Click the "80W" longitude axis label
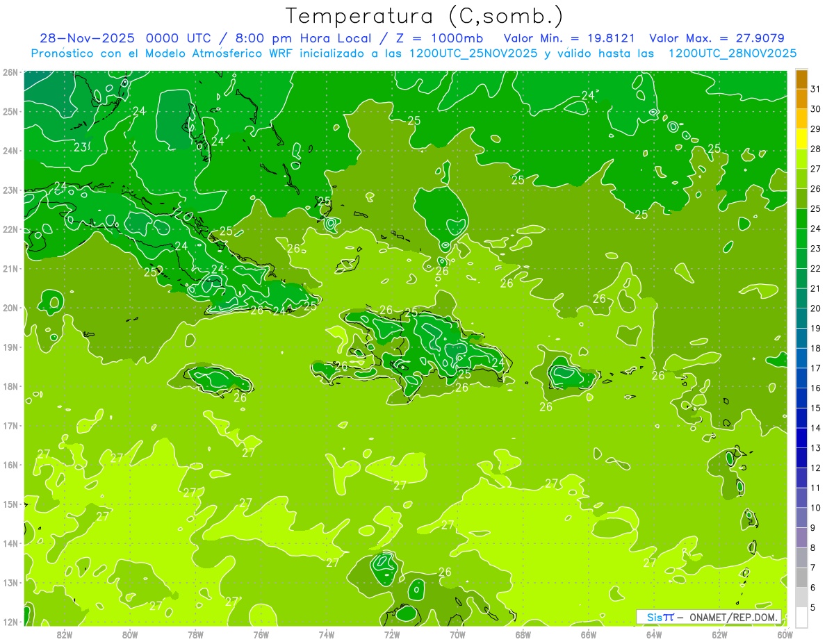The height and width of the screenshot is (644, 834). (x=130, y=634)
